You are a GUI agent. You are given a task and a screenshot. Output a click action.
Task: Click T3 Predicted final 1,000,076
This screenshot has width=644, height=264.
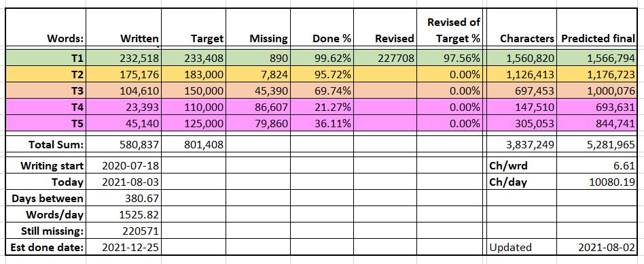[x=596, y=90]
